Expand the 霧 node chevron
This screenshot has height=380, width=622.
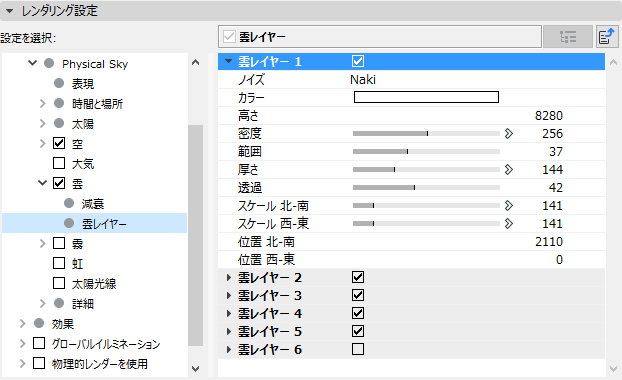click(x=42, y=243)
